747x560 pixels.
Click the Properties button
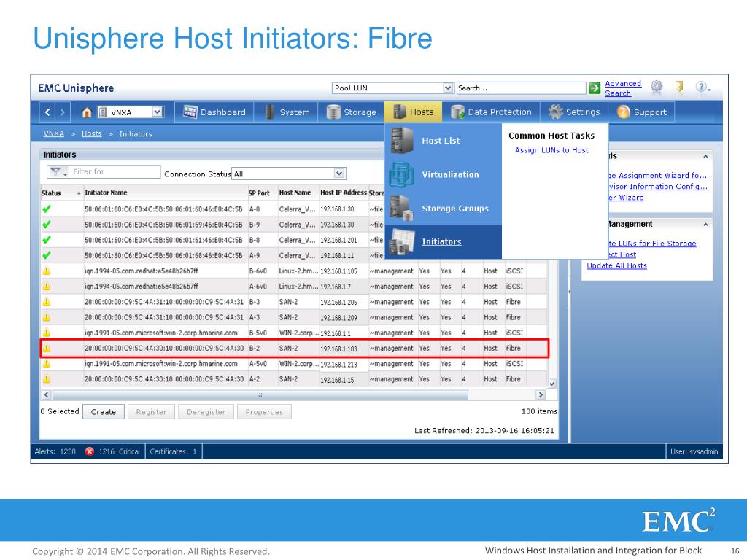coord(264,412)
